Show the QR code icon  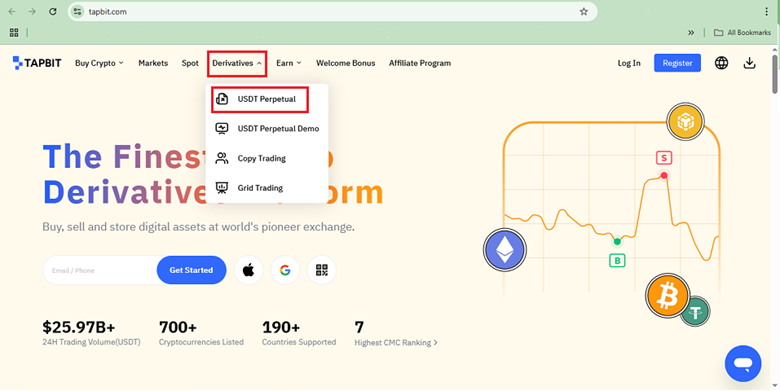tap(322, 270)
